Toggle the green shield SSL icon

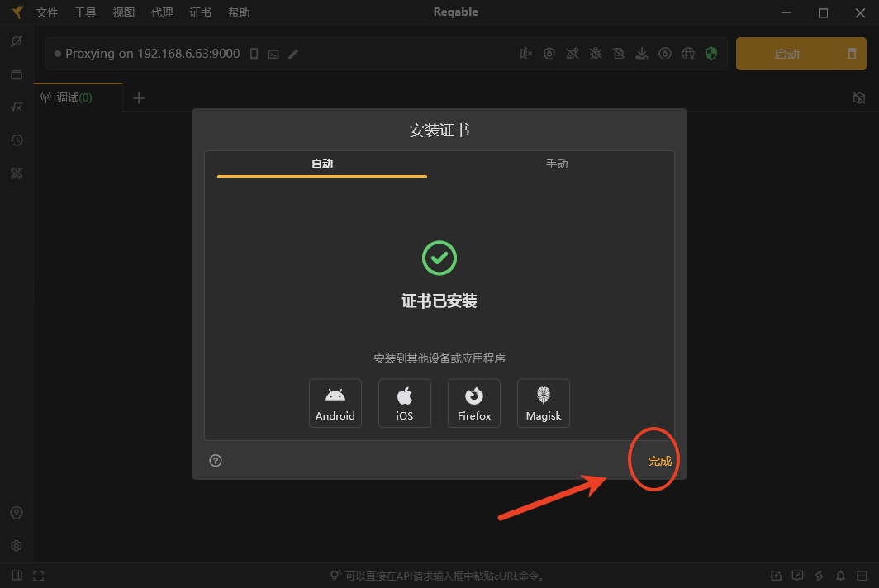click(x=711, y=54)
